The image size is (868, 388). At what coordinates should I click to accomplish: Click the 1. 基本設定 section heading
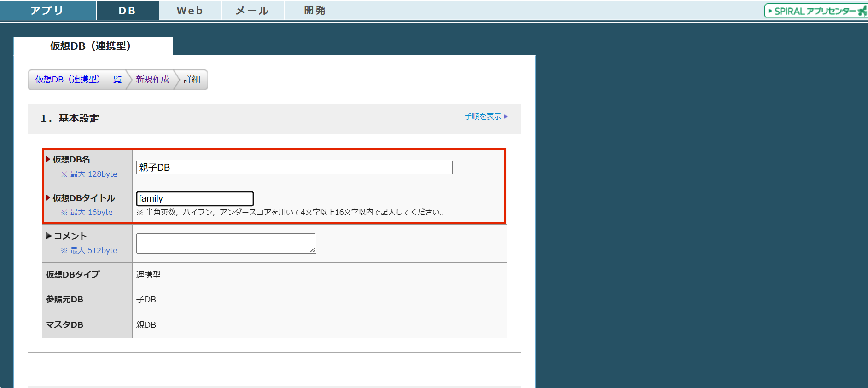click(70, 118)
